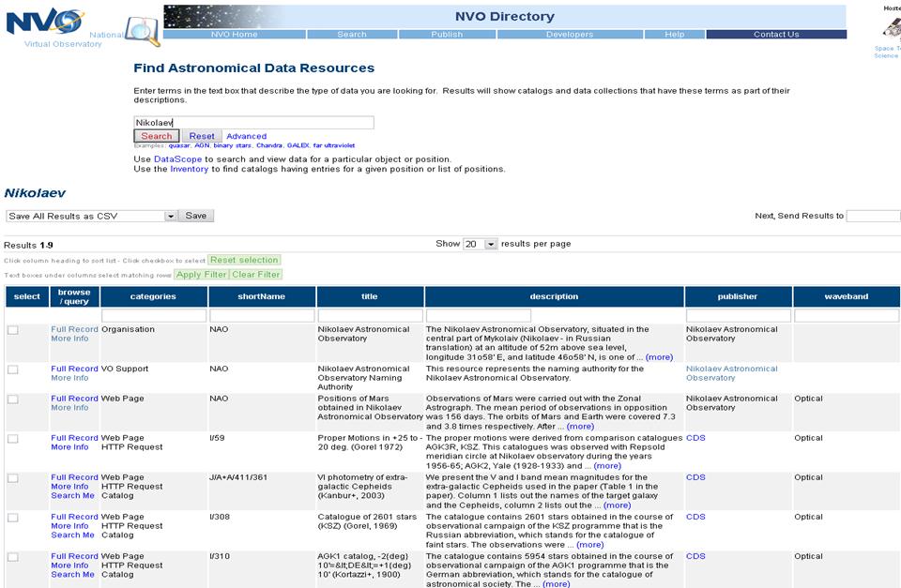
Task: Click the search terms text box
Action: pyautogui.click(x=253, y=122)
